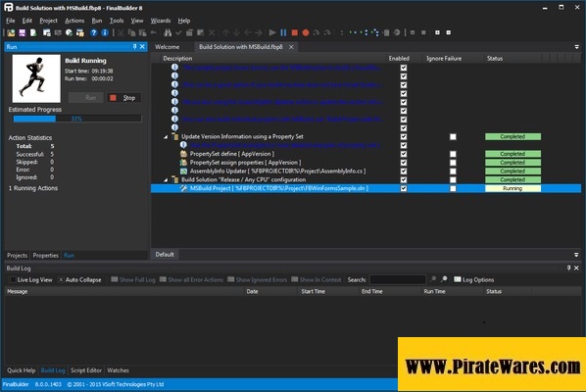Click the Move Left arrow toolbar icon
The width and height of the screenshot is (586, 392).
(247, 33)
